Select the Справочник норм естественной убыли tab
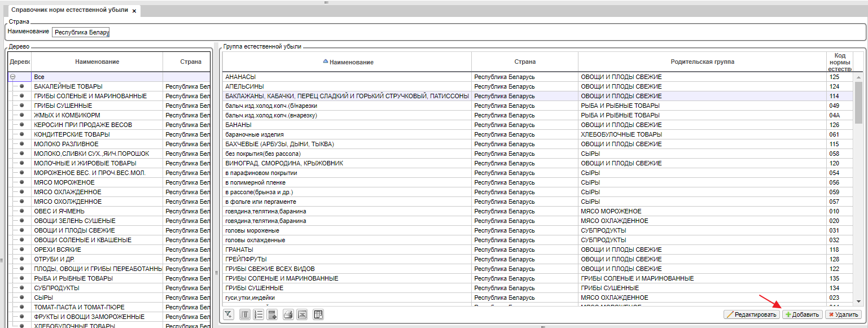 coord(69,11)
